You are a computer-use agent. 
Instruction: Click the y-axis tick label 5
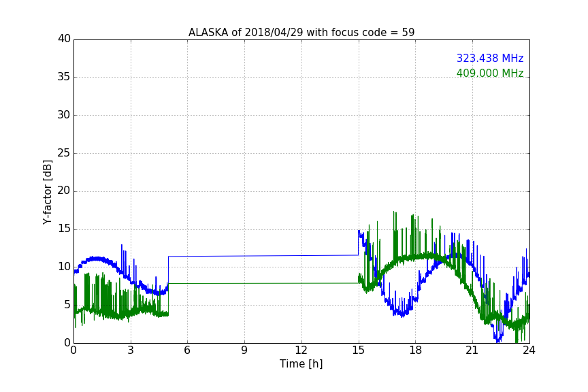pos(67,305)
